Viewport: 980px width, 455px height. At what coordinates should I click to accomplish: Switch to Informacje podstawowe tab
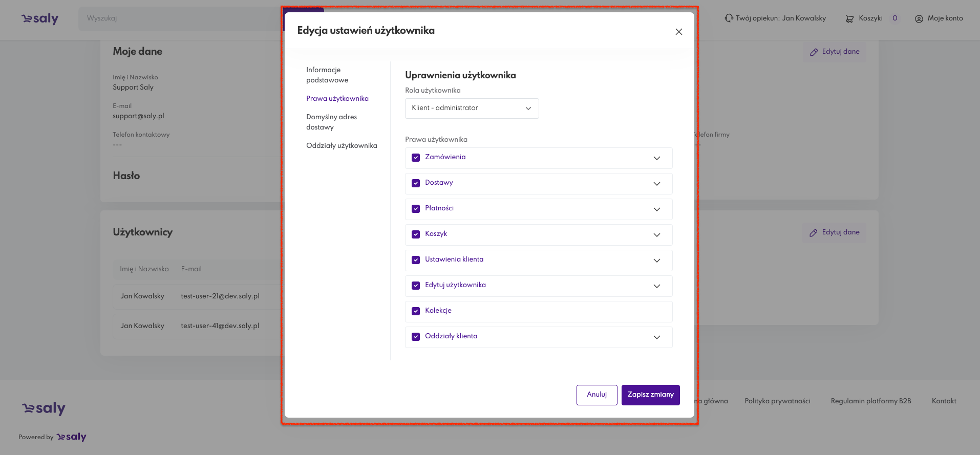coord(327,75)
